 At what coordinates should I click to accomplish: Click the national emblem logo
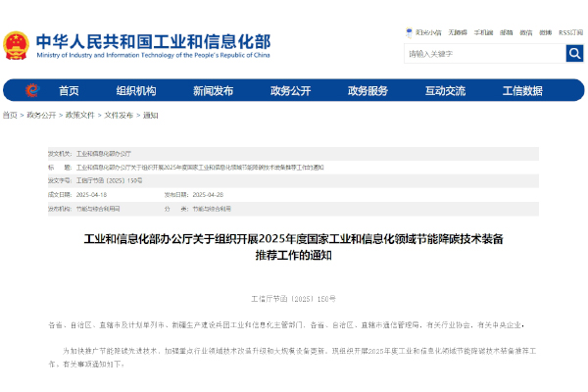17,45
